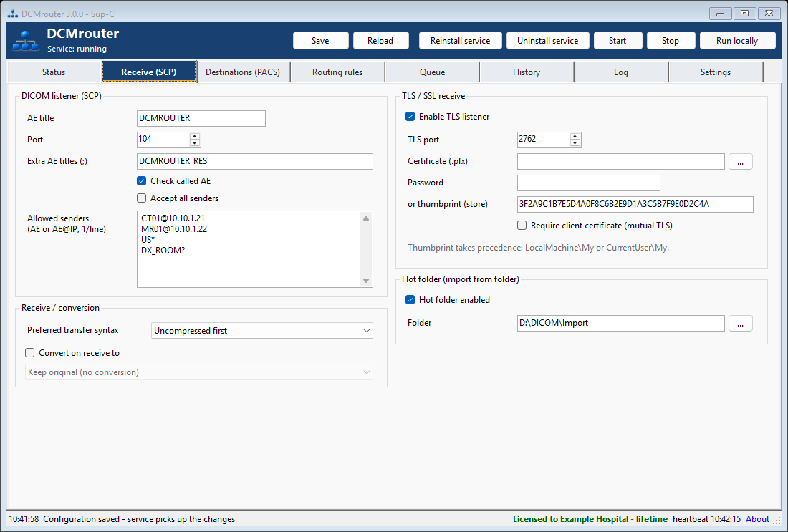Click Uninstall service
This screenshot has height=532, width=788.
pos(548,41)
